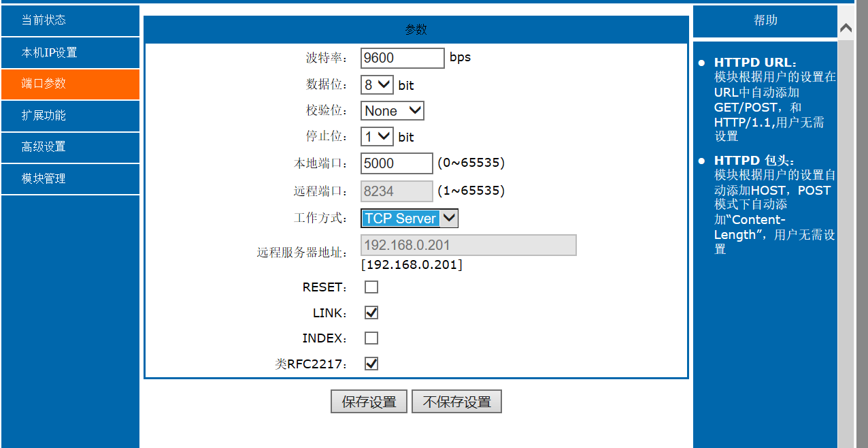Uncheck the 类RFC2217 option

click(371, 363)
